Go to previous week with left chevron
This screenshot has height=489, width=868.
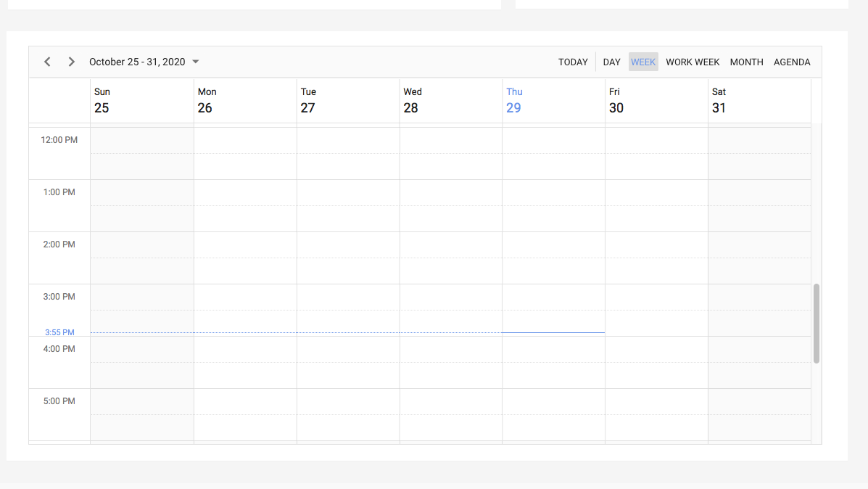[47, 62]
